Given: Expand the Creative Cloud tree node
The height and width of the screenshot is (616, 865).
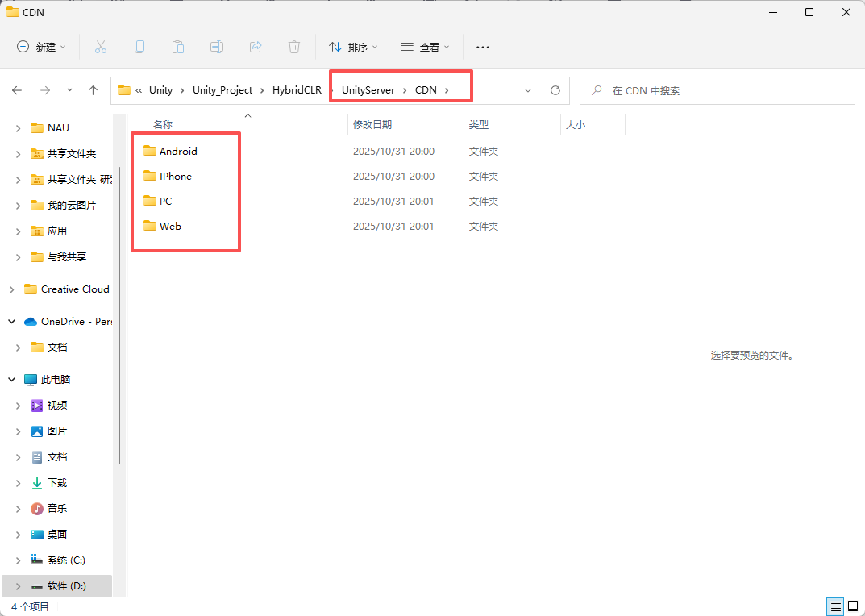Looking at the screenshot, I should click(x=11, y=289).
